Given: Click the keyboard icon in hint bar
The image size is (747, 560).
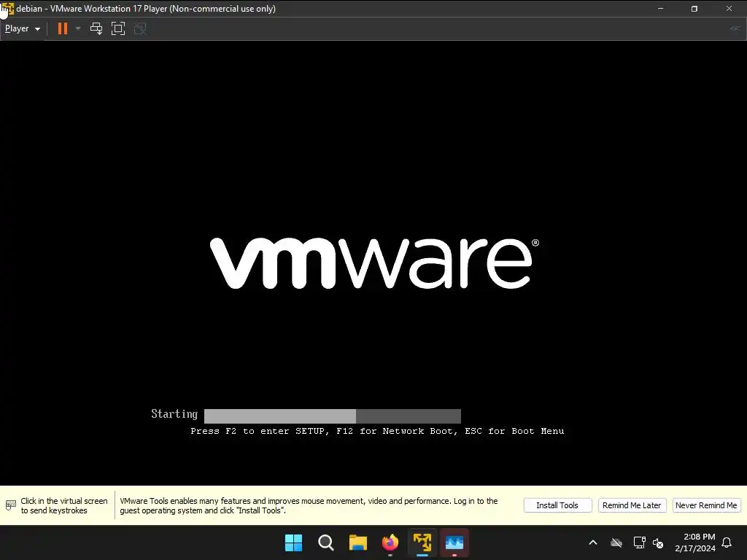Looking at the screenshot, I should point(10,505).
